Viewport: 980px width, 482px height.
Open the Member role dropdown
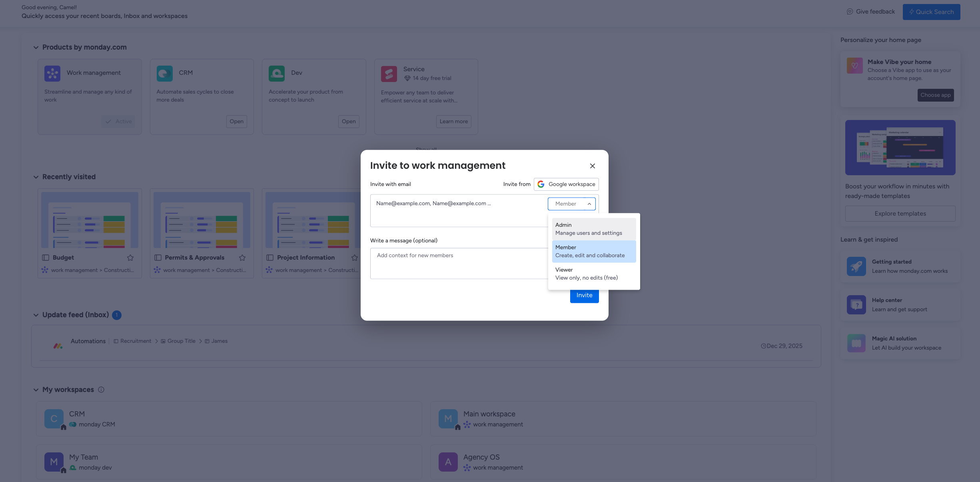coord(571,204)
